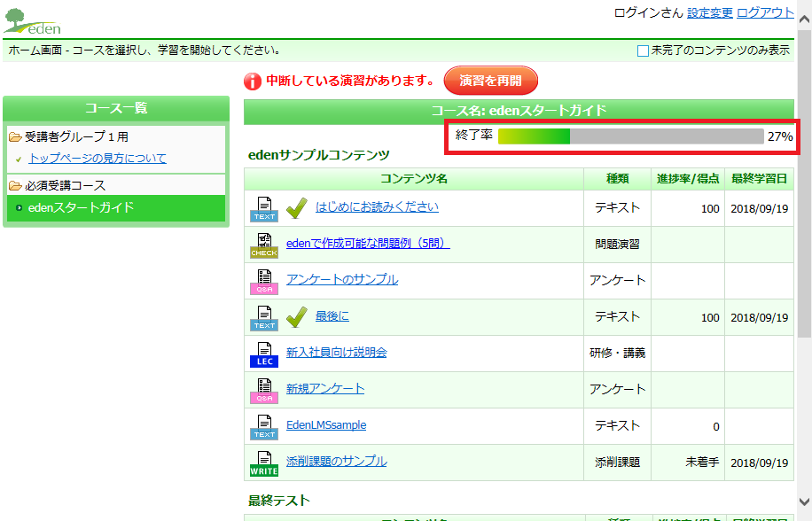This screenshot has height=521, width=812.
Task: Enable 未完了のコンテンツのみ表示 checkbox
Action: [x=643, y=51]
